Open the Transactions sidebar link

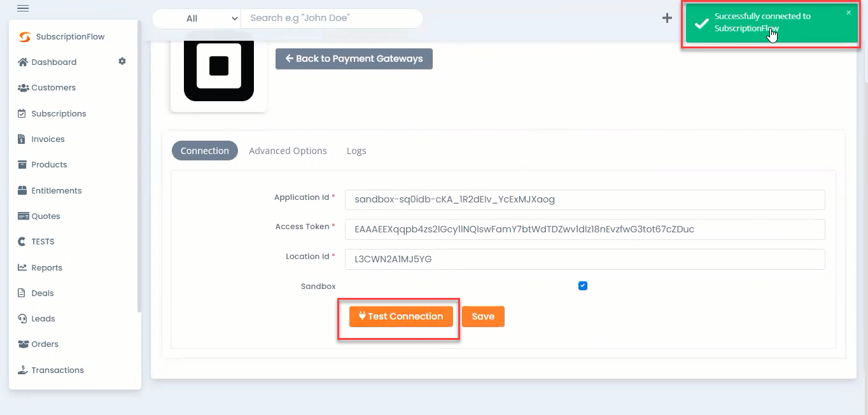[57, 370]
